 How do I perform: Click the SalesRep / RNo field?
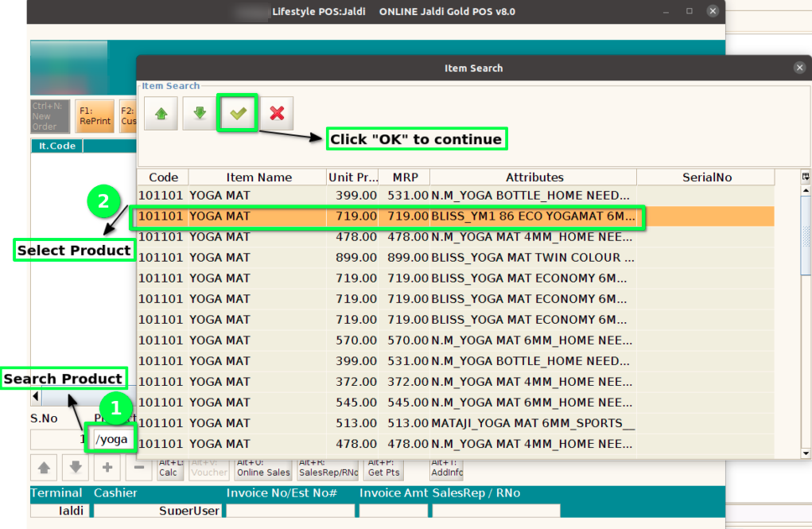pyautogui.click(x=496, y=511)
